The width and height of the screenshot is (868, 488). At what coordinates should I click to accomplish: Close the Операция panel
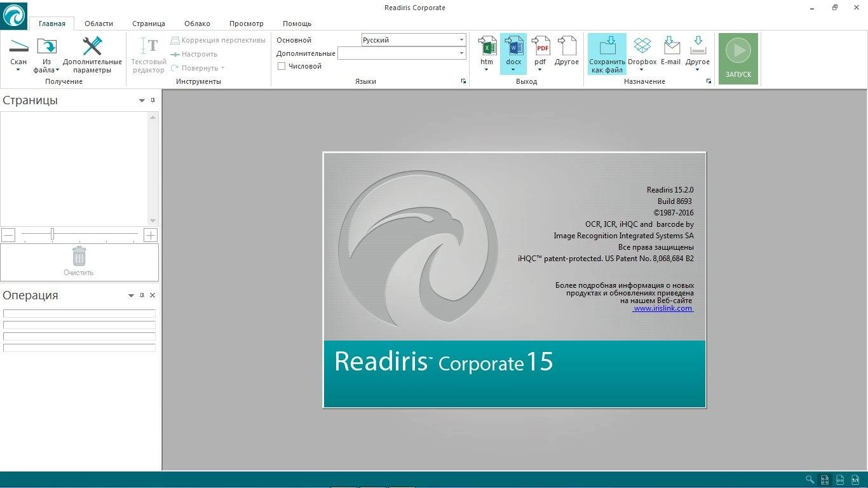point(153,295)
